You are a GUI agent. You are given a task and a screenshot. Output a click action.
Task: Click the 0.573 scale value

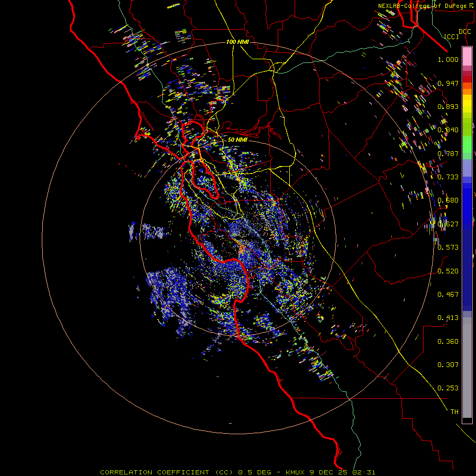tap(448, 248)
